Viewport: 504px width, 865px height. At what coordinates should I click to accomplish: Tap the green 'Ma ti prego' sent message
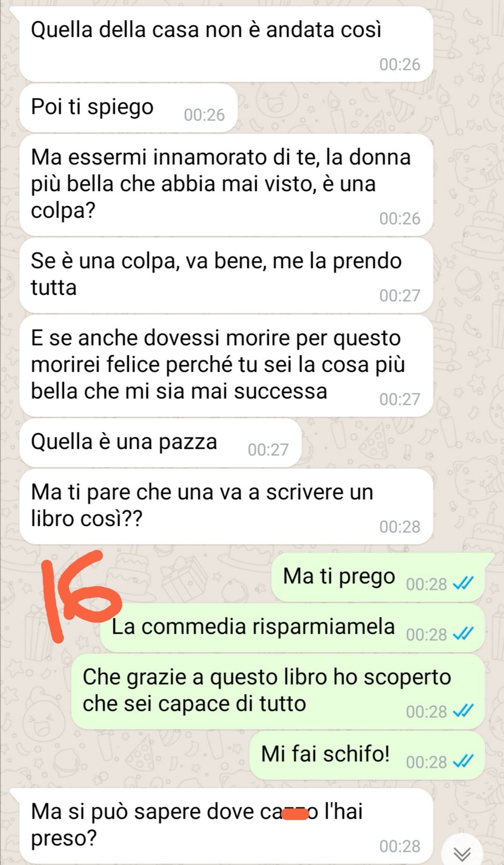(378, 577)
